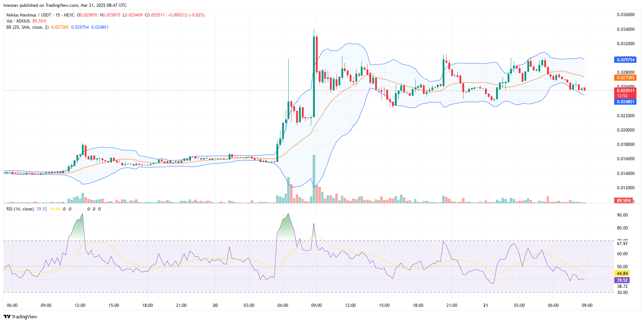Click the date label 20 on time axis

click(215, 305)
